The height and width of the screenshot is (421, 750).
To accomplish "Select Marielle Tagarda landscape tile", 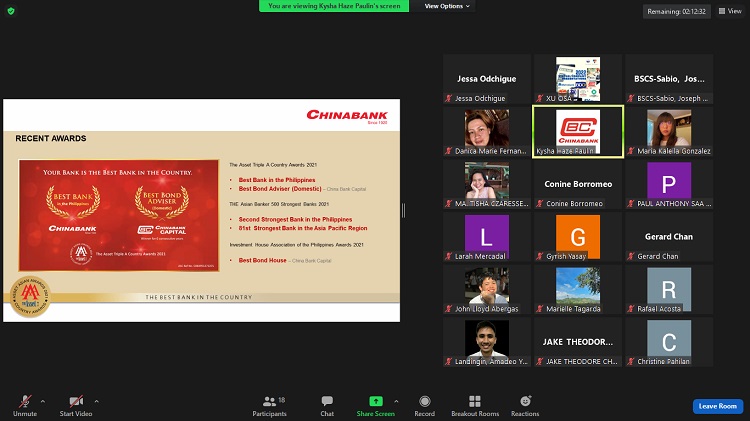I will [x=578, y=289].
